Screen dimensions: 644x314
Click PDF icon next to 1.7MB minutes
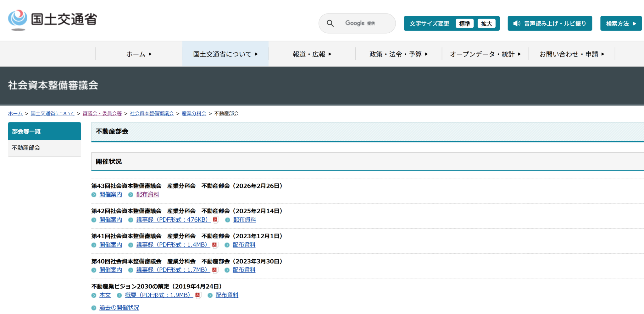coord(215,270)
